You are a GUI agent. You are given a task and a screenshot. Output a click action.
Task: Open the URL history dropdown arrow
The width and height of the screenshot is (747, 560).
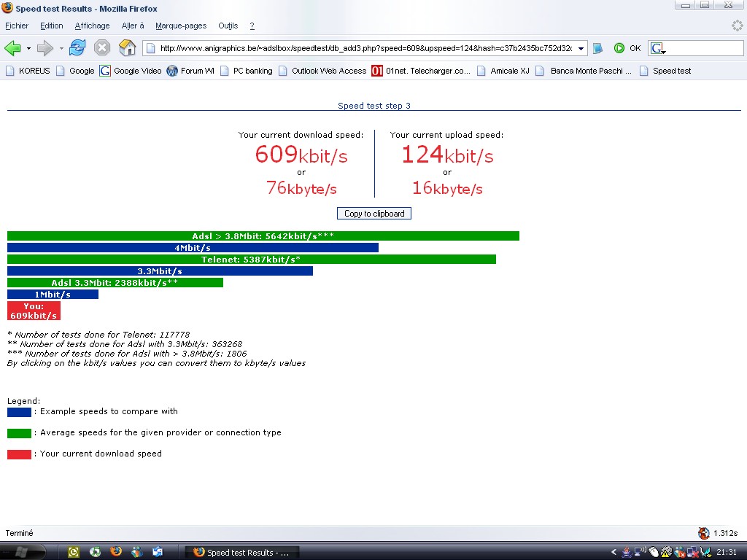pos(581,49)
